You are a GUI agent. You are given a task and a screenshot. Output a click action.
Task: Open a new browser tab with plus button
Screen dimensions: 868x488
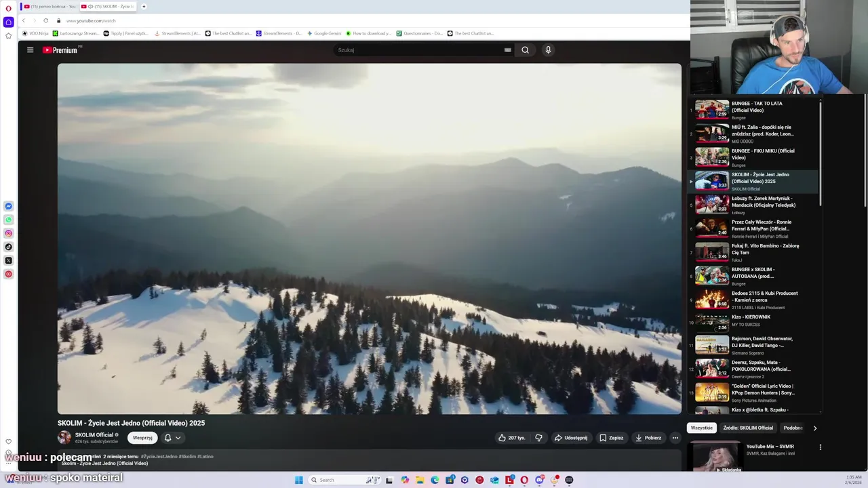click(x=144, y=6)
